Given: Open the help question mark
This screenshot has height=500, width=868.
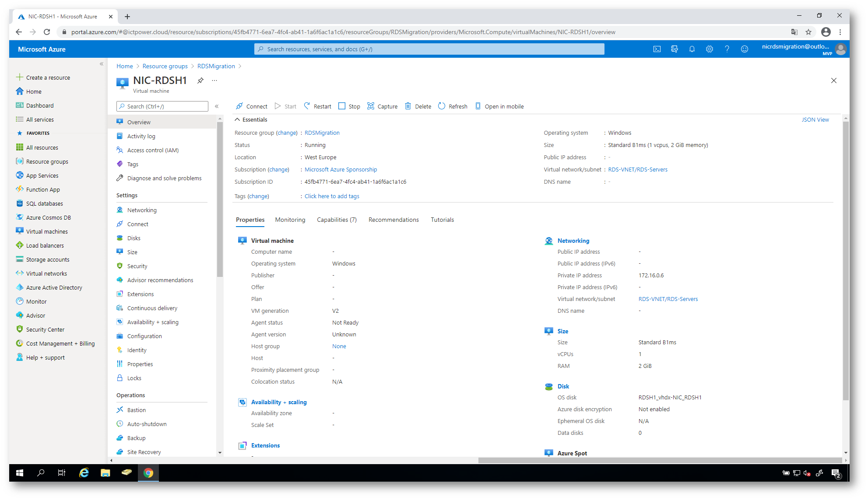Looking at the screenshot, I should coord(727,49).
